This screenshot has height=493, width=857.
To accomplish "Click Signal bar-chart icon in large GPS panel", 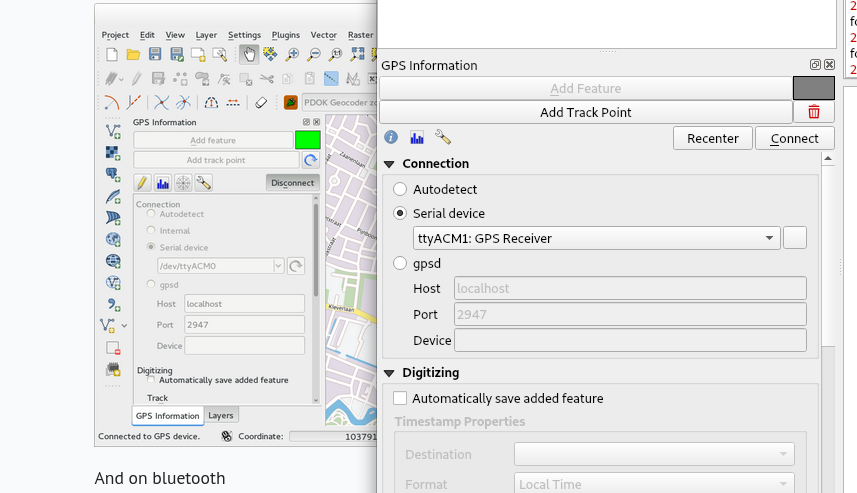I will 417,137.
